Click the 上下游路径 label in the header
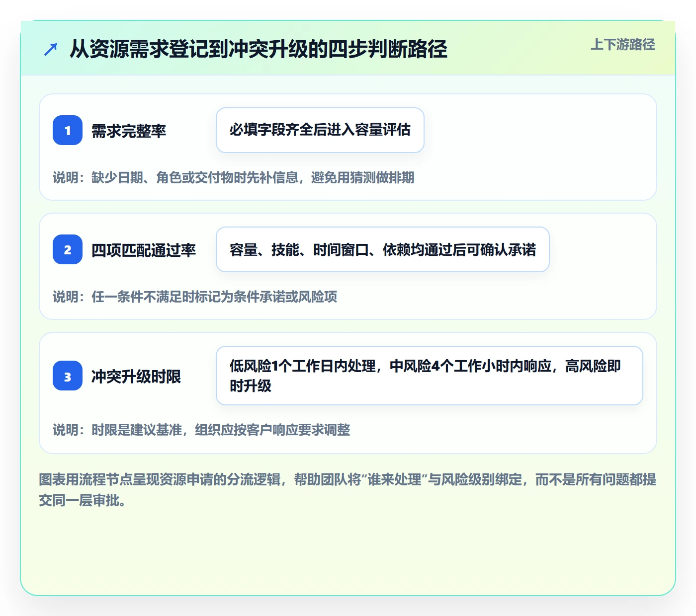The height and width of the screenshot is (616, 696). 623,45
